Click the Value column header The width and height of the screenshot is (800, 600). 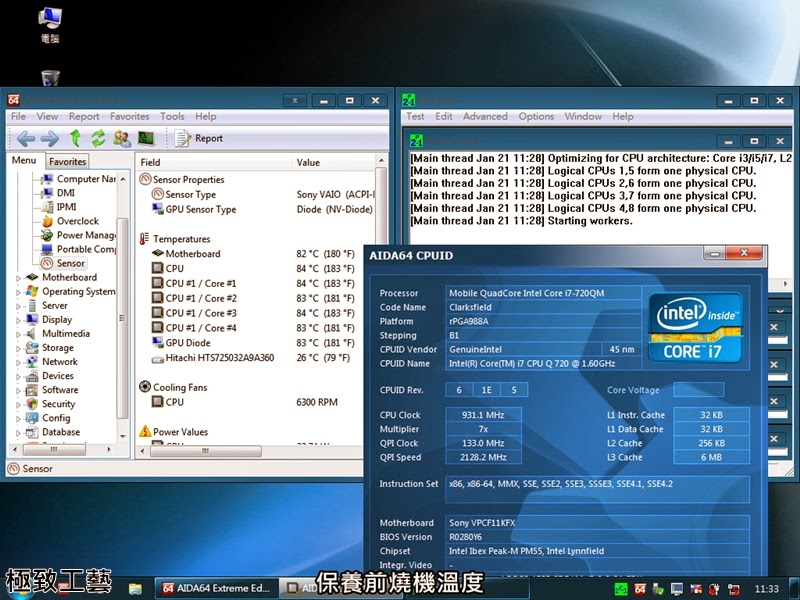click(334, 162)
